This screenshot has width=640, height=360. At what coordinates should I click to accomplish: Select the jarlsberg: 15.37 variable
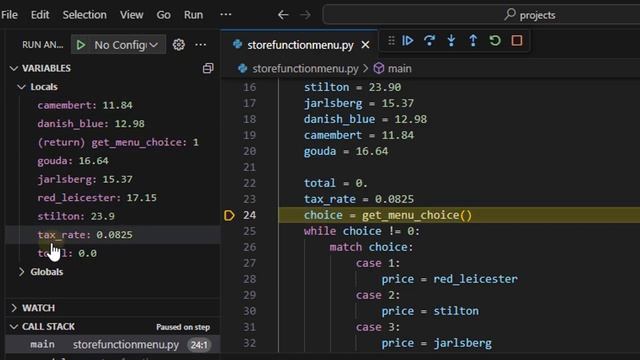[113, 179]
